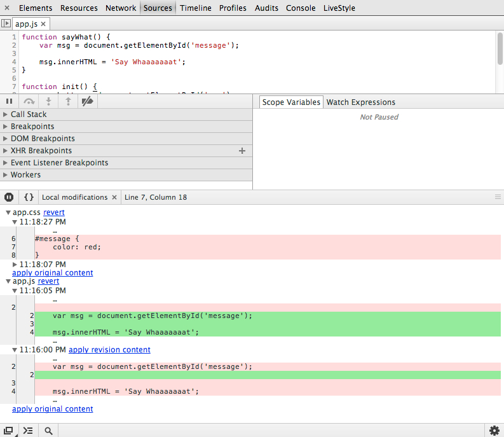Click apply revision content link
The width and height of the screenshot is (504, 437).
109,350
